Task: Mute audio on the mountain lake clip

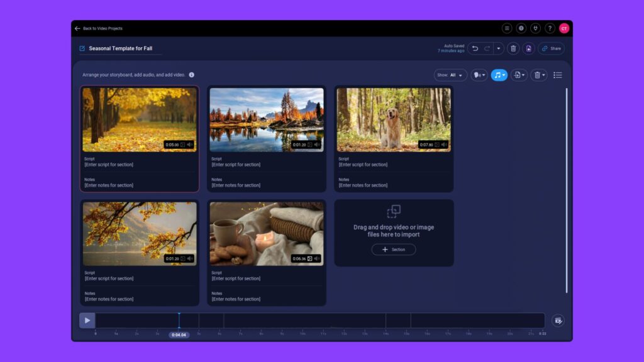Action: click(x=317, y=145)
